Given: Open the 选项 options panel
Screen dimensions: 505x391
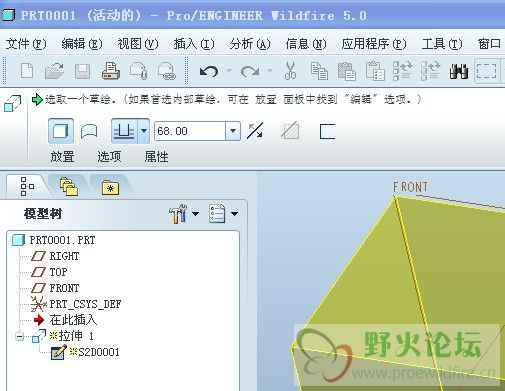Looking at the screenshot, I should [109, 157].
